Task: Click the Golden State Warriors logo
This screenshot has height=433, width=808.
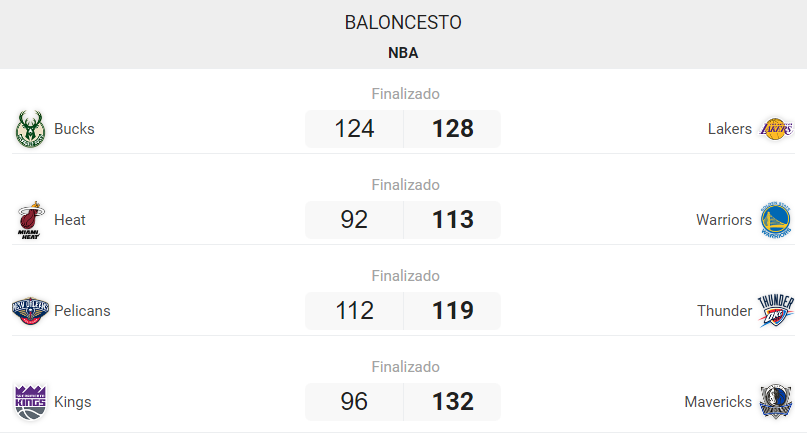Action: 776,220
